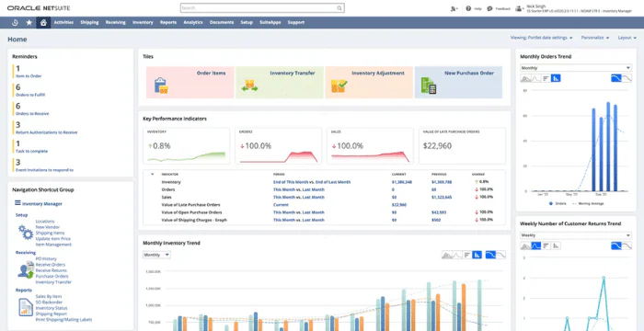Open the Recent Records clock icon
The image size is (644, 331).
click(x=15, y=23)
